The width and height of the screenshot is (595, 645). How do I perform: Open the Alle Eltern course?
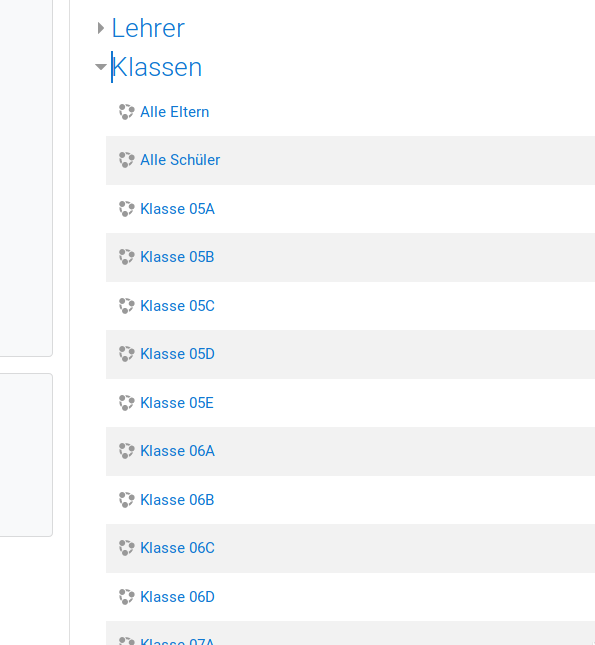[174, 112]
